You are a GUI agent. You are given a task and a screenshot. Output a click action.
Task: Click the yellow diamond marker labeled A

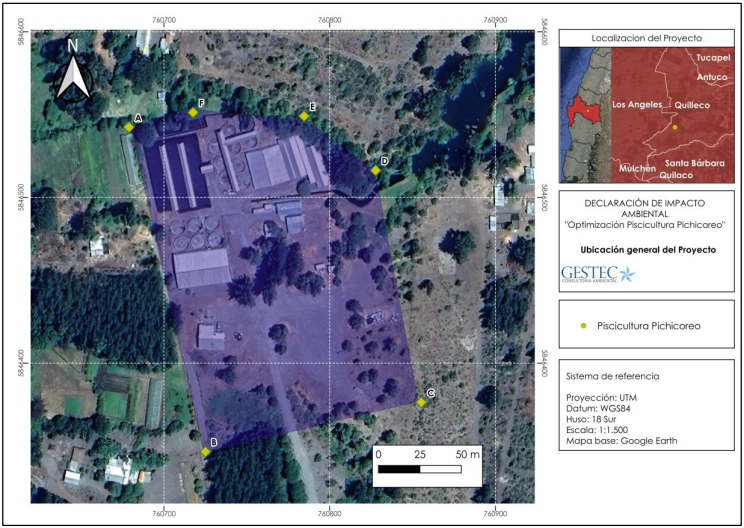[x=129, y=127]
